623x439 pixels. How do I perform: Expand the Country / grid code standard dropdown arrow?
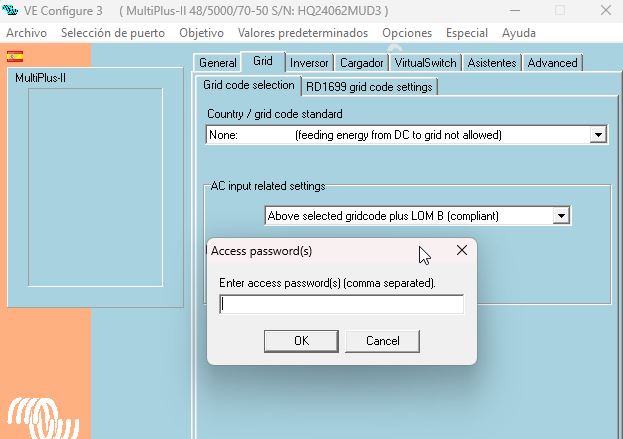click(598, 135)
